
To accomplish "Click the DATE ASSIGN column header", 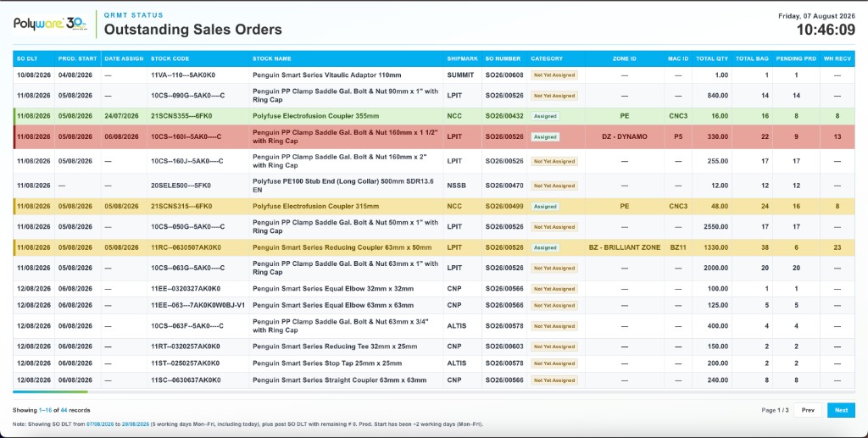I will click(124, 58).
